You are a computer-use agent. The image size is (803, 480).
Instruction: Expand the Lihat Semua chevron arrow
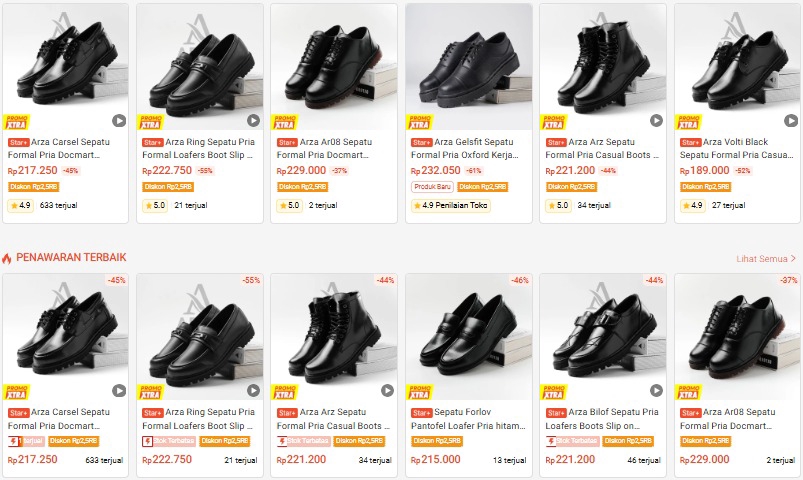click(794, 258)
